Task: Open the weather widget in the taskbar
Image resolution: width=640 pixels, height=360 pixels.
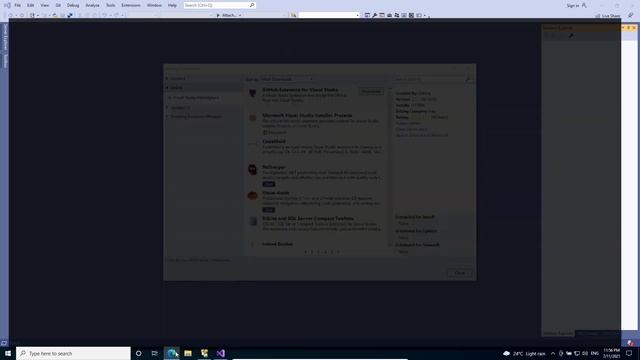Action: 524,353
